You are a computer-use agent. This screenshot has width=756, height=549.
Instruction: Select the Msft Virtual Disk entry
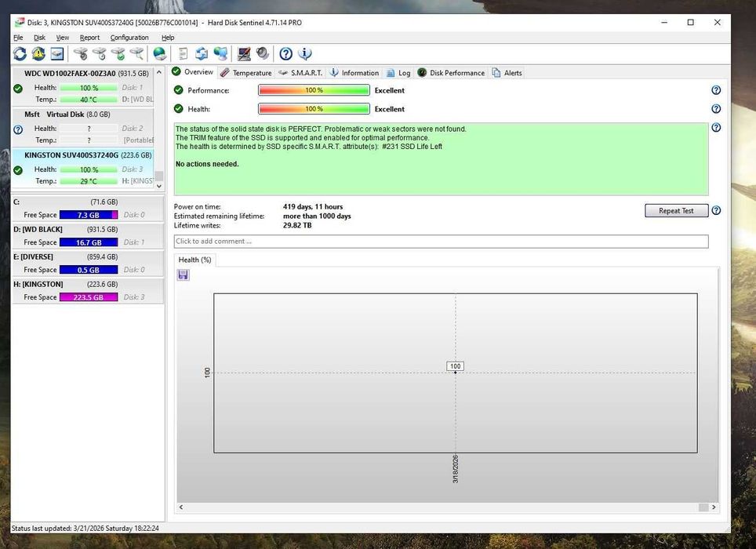pyautogui.click(x=82, y=127)
